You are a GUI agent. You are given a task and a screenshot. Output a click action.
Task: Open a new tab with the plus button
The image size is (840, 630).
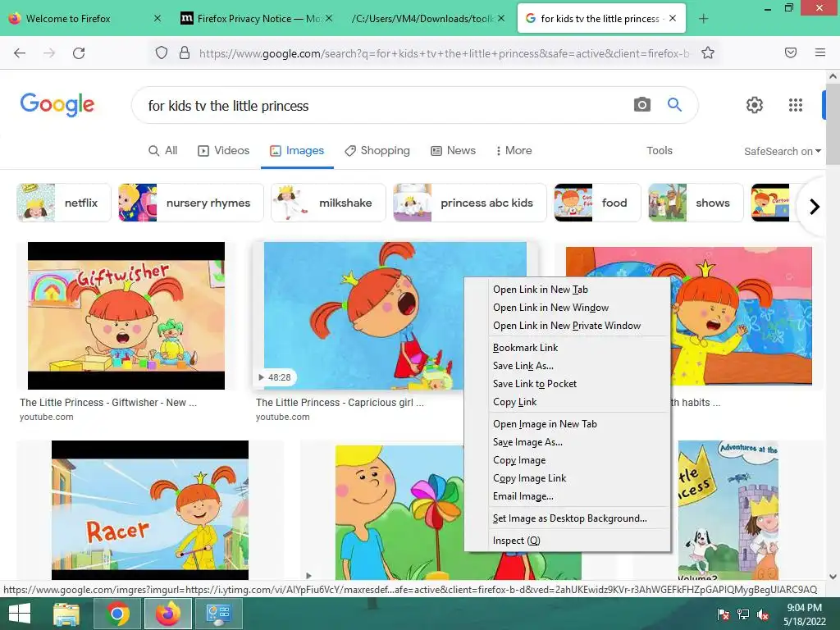point(703,19)
